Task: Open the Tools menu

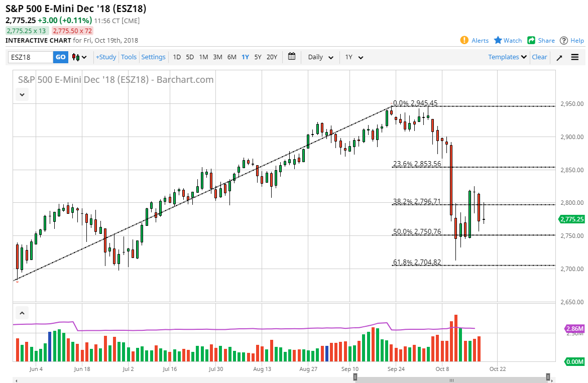Action: click(129, 57)
